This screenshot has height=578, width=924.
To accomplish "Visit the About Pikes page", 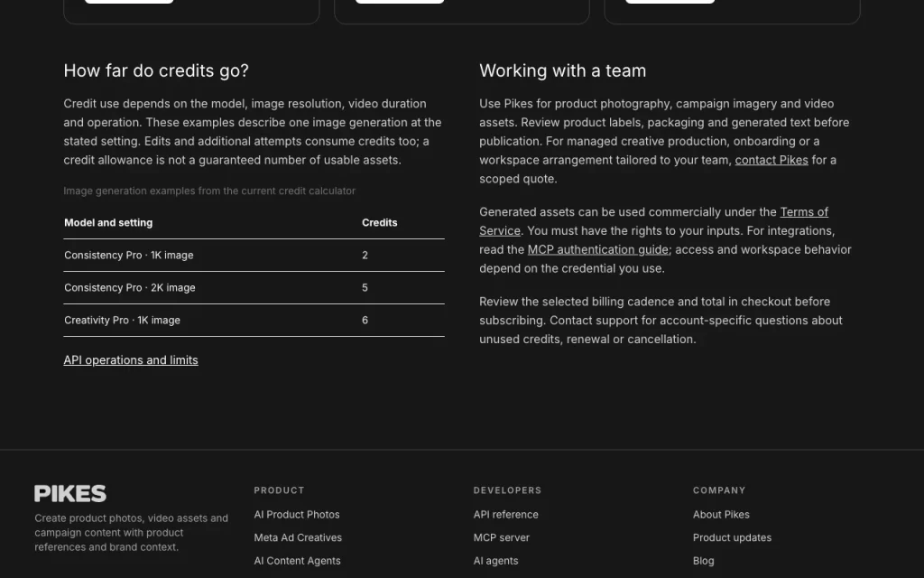I will point(721,514).
